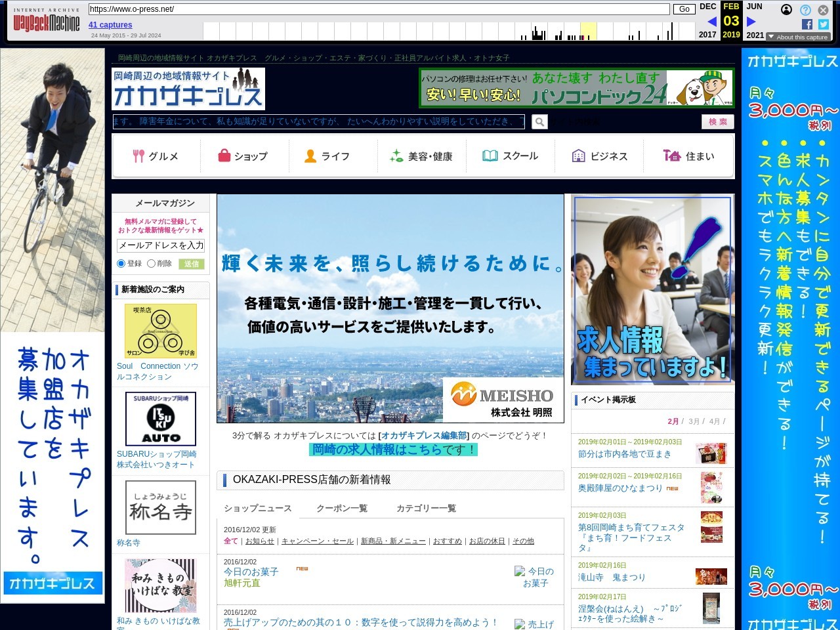Click the 送信 submit button
The width and height of the screenshot is (840, 630).
191,264
